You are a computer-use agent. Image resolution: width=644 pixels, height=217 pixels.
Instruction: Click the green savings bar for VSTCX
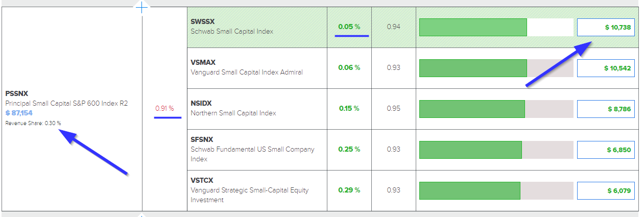(x=469, y=190)
